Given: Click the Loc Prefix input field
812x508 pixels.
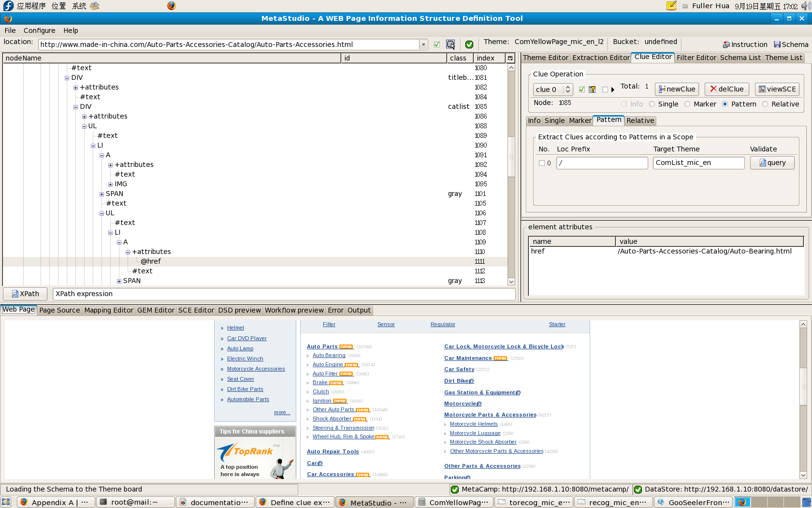Looking at the screenshot, I should (x=602, y=163).
